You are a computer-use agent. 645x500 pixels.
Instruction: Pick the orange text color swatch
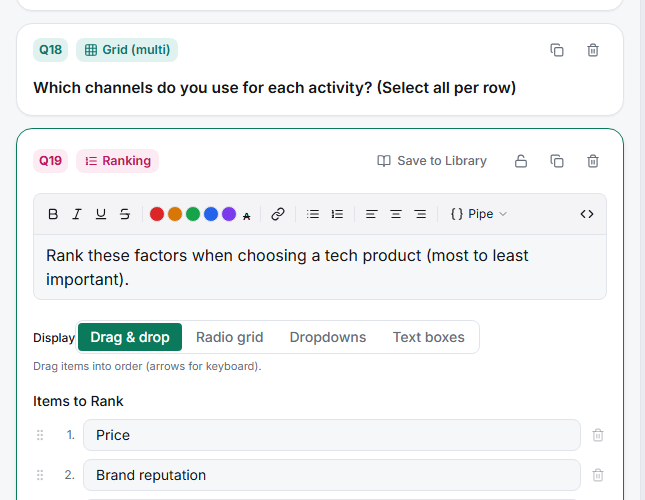click(175, 214)
